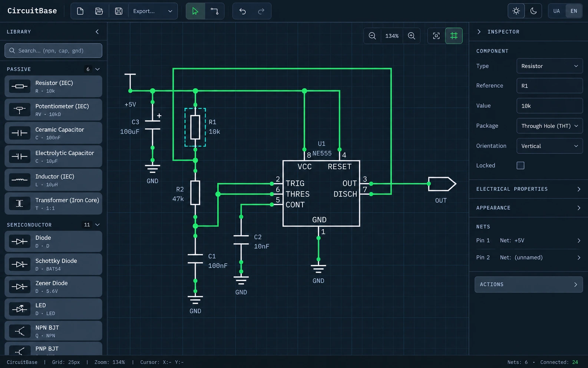The width and height of the screenshot is (588, 368).
Task: Redo the last undone action
Action: (x=261, y=11)
